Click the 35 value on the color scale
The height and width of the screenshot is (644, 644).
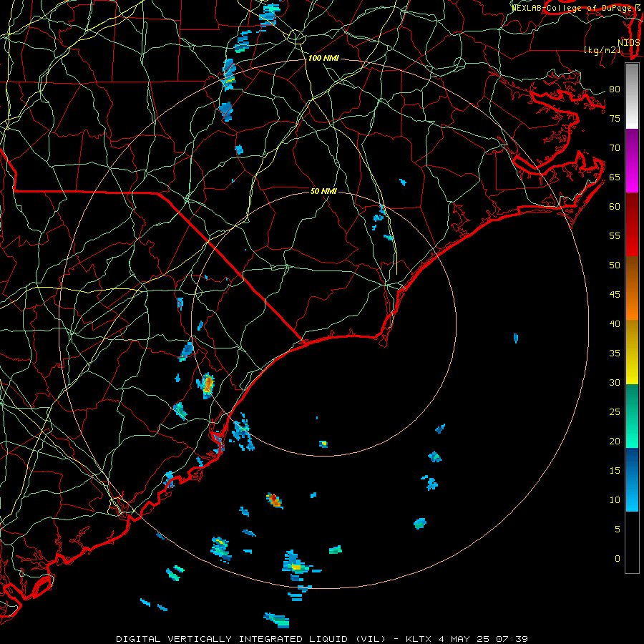615,353
